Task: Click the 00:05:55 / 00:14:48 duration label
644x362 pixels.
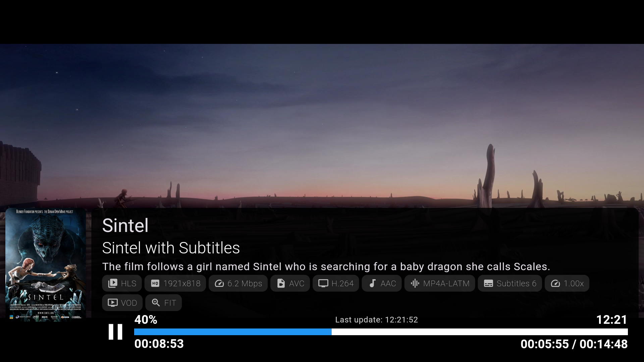Action: click(x=574, y=344)
